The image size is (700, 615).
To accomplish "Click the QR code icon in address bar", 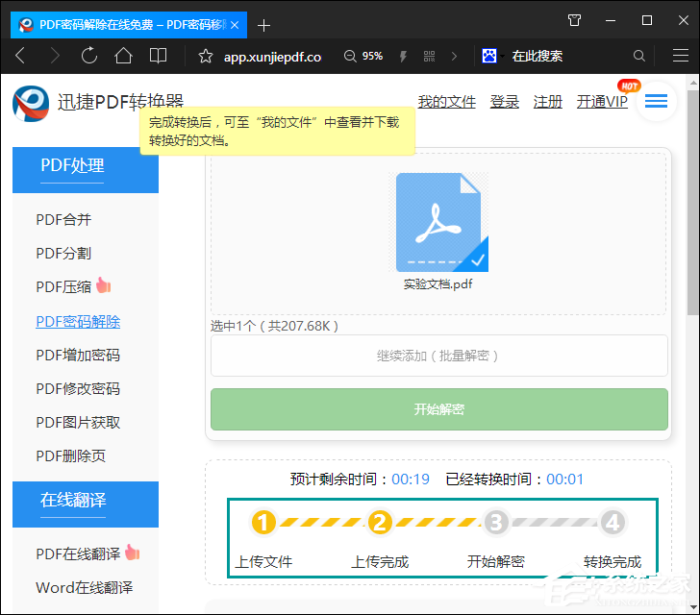I will click(x=429, y=57).
